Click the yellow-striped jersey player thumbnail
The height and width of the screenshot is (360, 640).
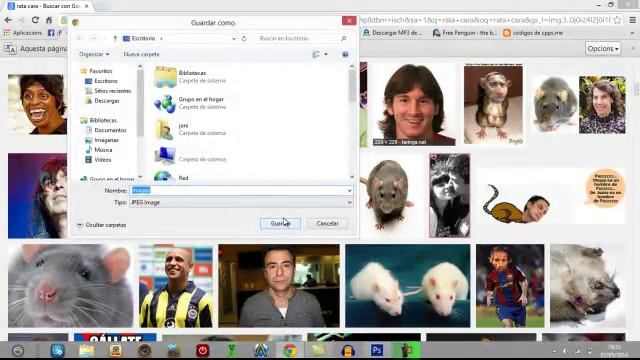(x=176, y=286)
